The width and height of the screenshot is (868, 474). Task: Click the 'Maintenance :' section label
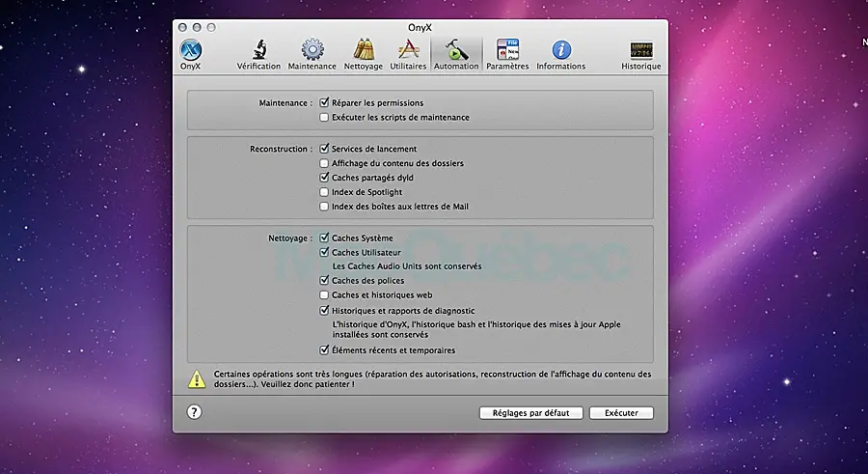point(285,103)
